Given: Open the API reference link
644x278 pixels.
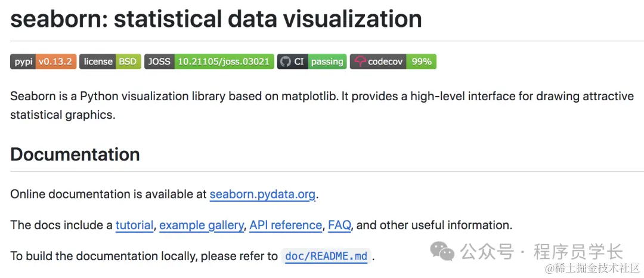Looking at the screenshot, I should pyautogui.click(x=286, y=225).
